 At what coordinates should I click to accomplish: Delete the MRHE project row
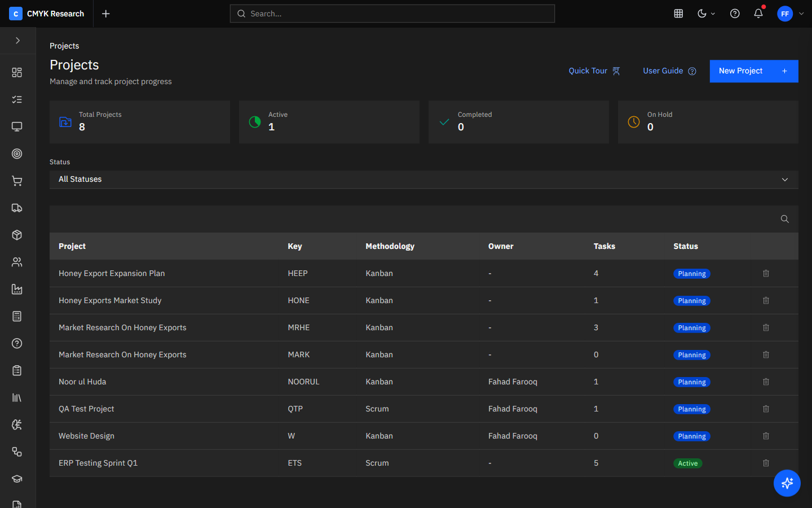tap(766, 327)
